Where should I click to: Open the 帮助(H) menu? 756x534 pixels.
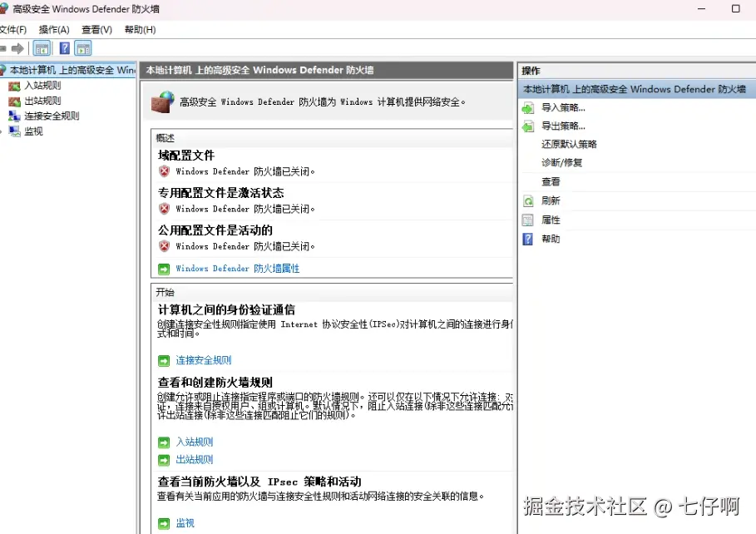coord(141,30)
